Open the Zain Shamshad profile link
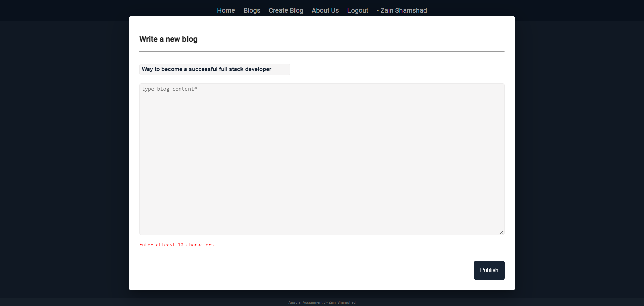This screenshot has width=644, height=306. 404,10
